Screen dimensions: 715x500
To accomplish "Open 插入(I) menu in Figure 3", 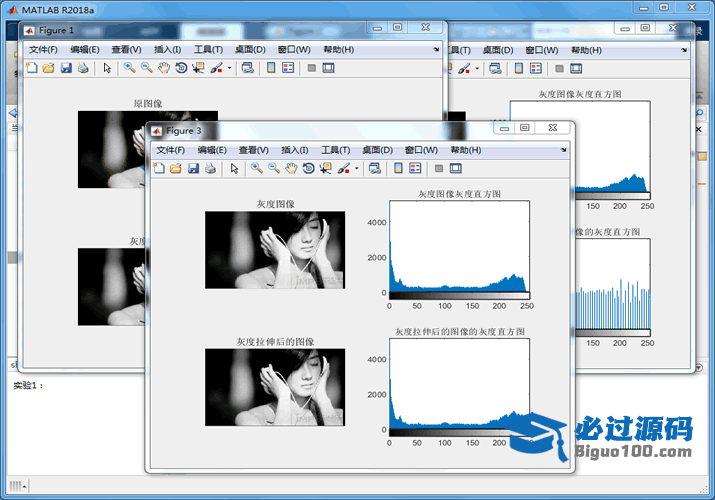I will [295, 150].
